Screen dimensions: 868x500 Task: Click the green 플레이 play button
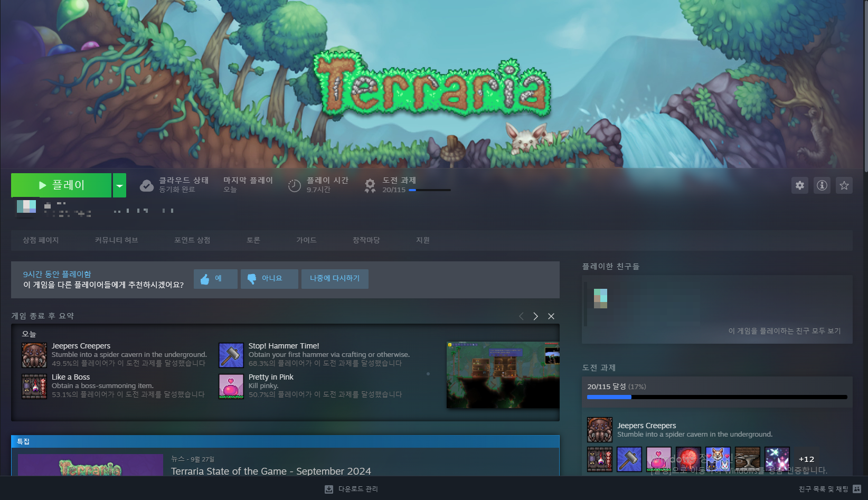[x=61, y=185]
